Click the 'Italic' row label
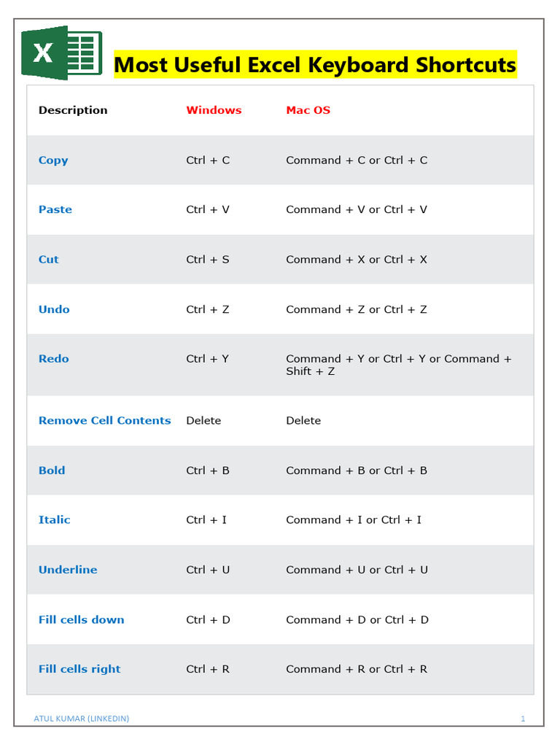 55,520
